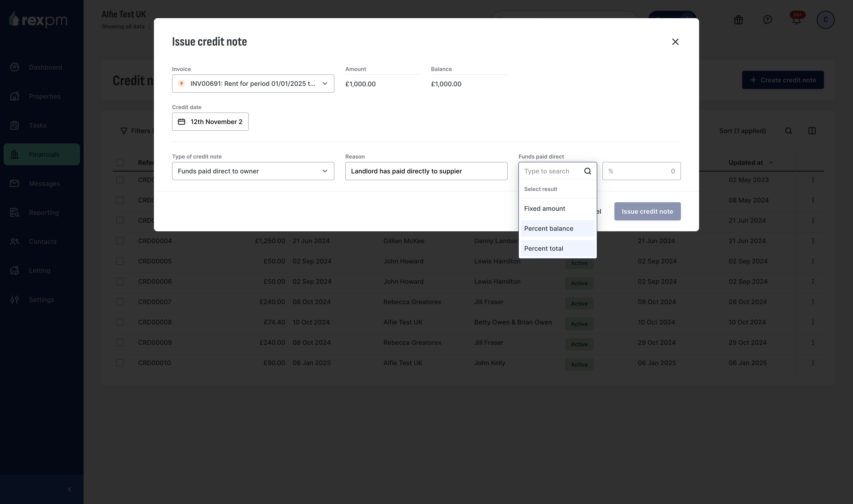Open the row menu for CRD00010
This screenshot has height=504, width=853.
(x=813, y=363)
